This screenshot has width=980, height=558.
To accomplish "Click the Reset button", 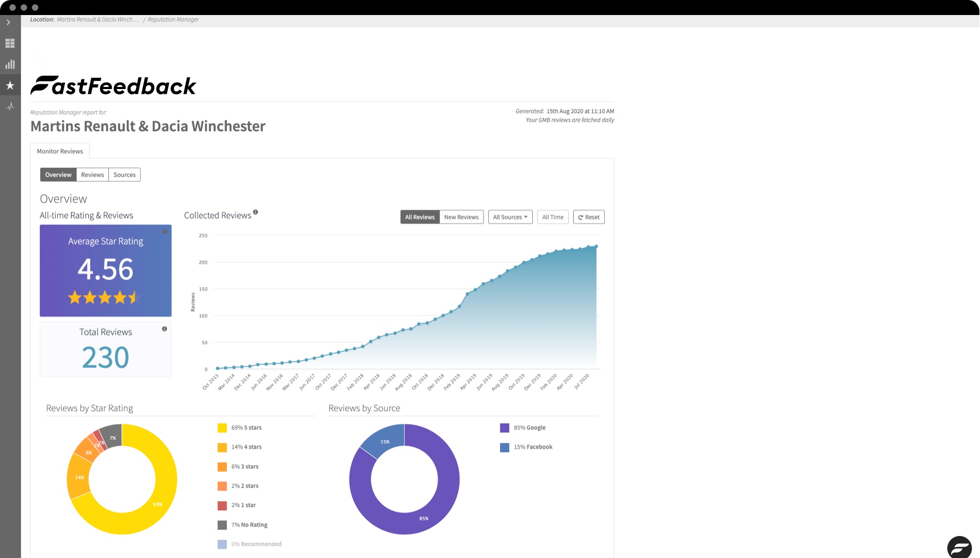I will pos(589,217).
